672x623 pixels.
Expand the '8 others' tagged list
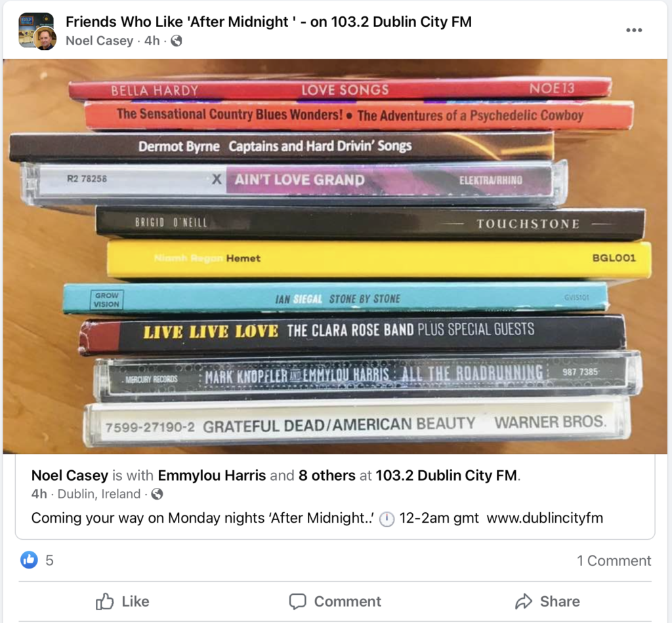327,475
